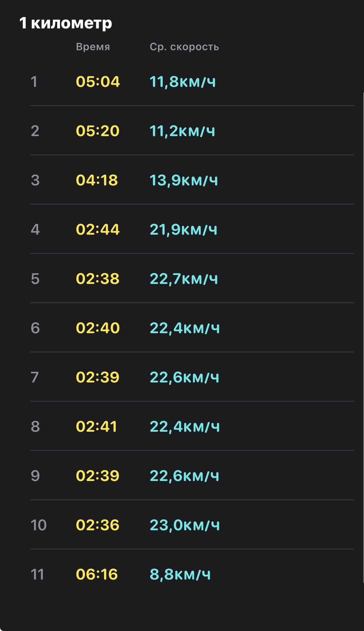Select split row number 3
Image resolution: width=364 pixels, height=631 pixels.
35,180
